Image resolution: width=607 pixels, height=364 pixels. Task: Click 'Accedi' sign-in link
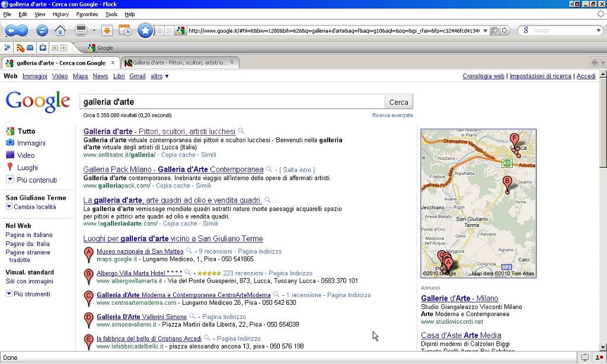point(586,76)
